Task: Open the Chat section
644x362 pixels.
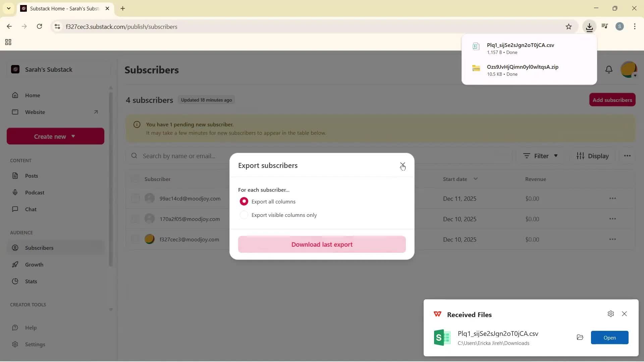Action: pyautogui.click(x=30, y=209)
